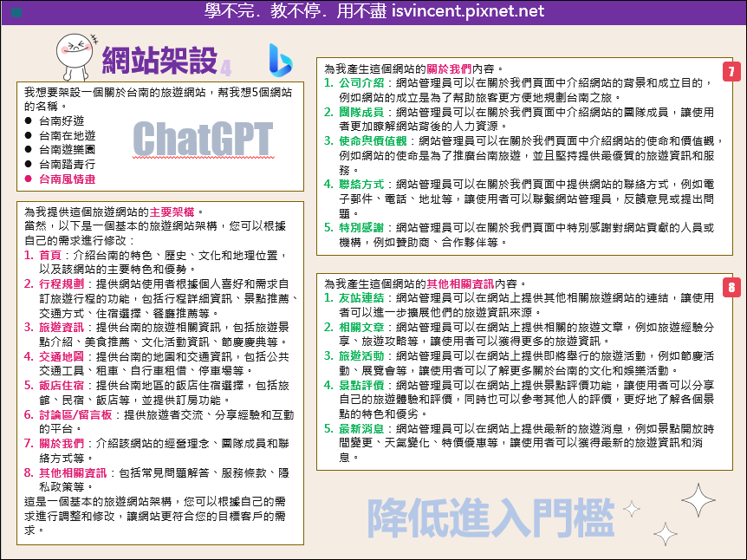Select the pink bullet item 台南風情畫
747x560 pixels.
pyautogui.click(x=68, y=179)
